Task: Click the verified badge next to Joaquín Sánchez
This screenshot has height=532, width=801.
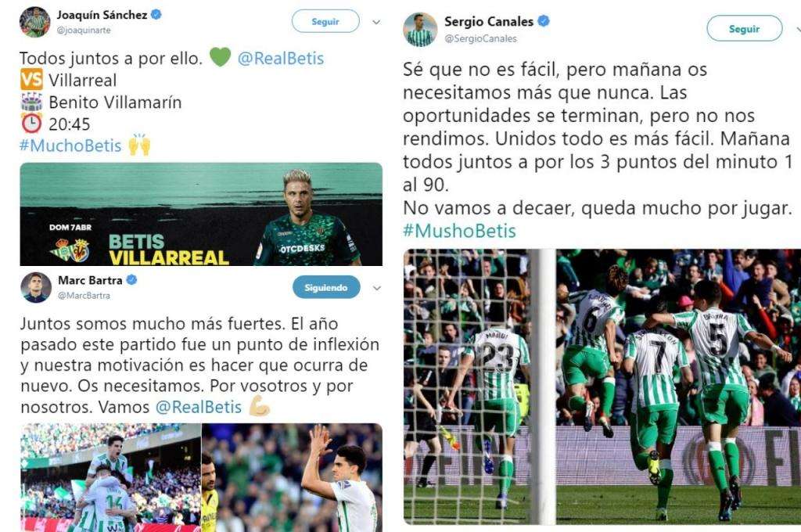Action: (156, 14)
